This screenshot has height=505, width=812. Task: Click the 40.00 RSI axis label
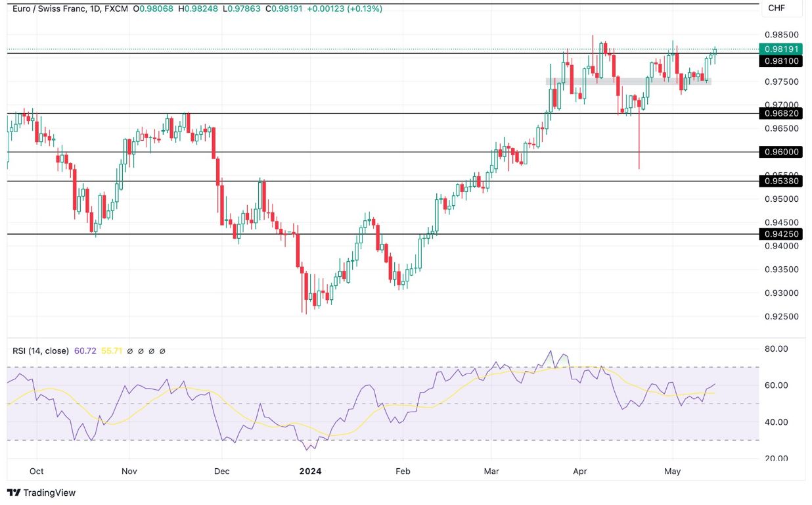pyautogui.click(x=776, y=422)
